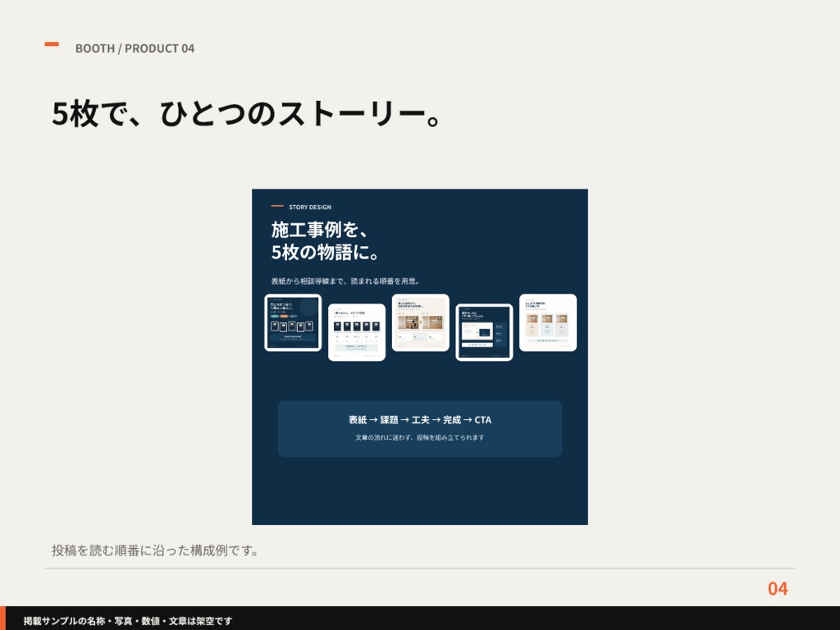
Task: Open the first dark navy cover thumbnail
Action: (x=293, y=322)
